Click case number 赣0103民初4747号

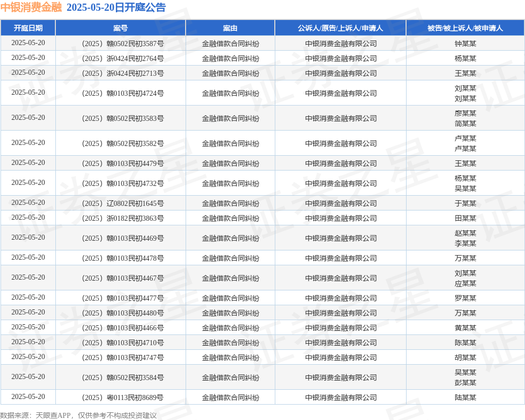click(123, 358)
